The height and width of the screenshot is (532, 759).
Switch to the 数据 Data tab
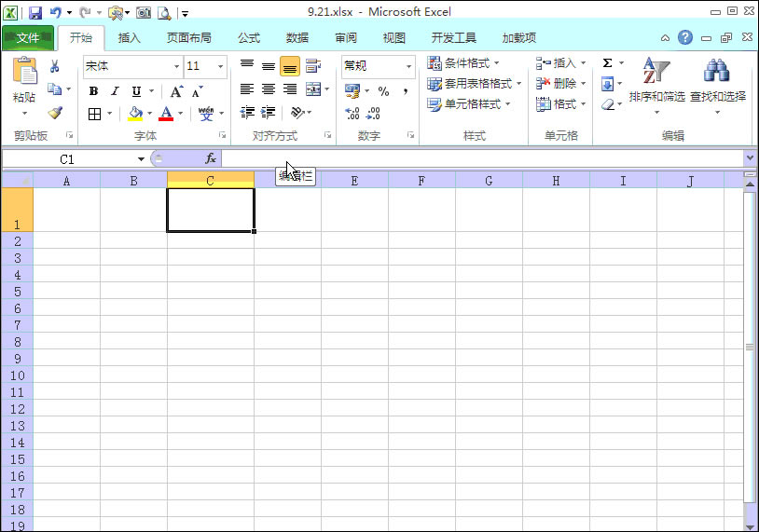[297, 37]
